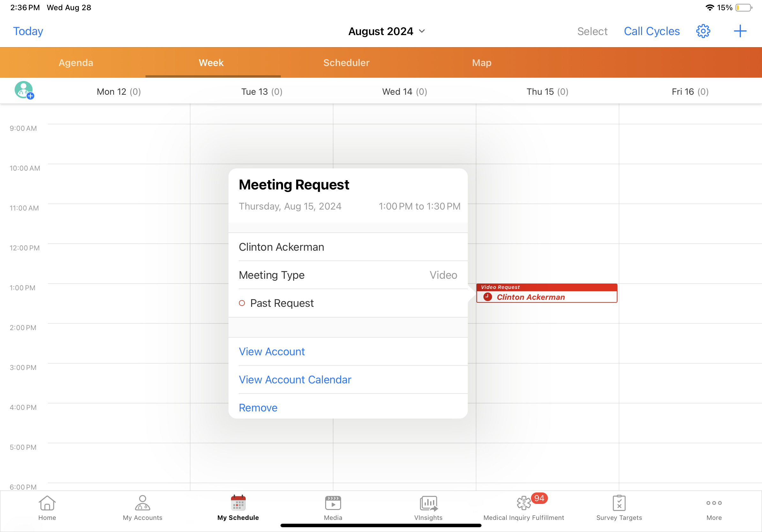
Task: Click View Account link in popup
Action: point(272,351)
